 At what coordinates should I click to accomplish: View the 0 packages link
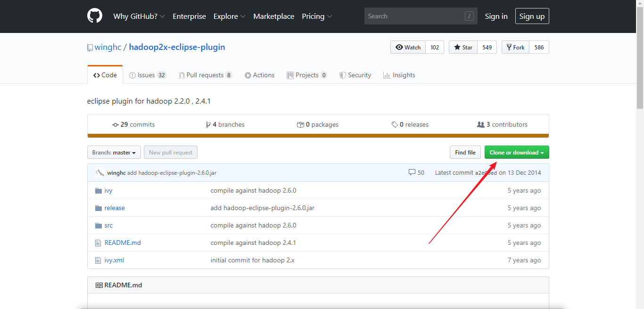(318, 125)
